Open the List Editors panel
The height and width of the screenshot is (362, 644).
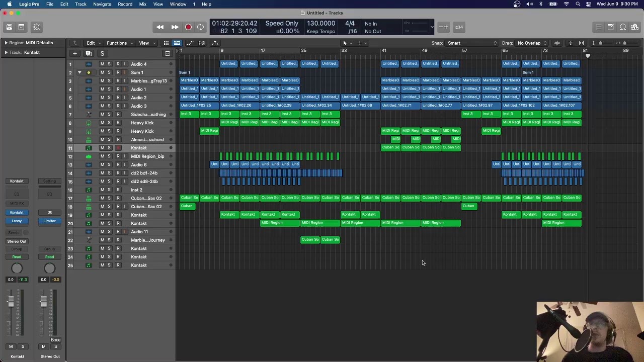click(x=598, y=27)
